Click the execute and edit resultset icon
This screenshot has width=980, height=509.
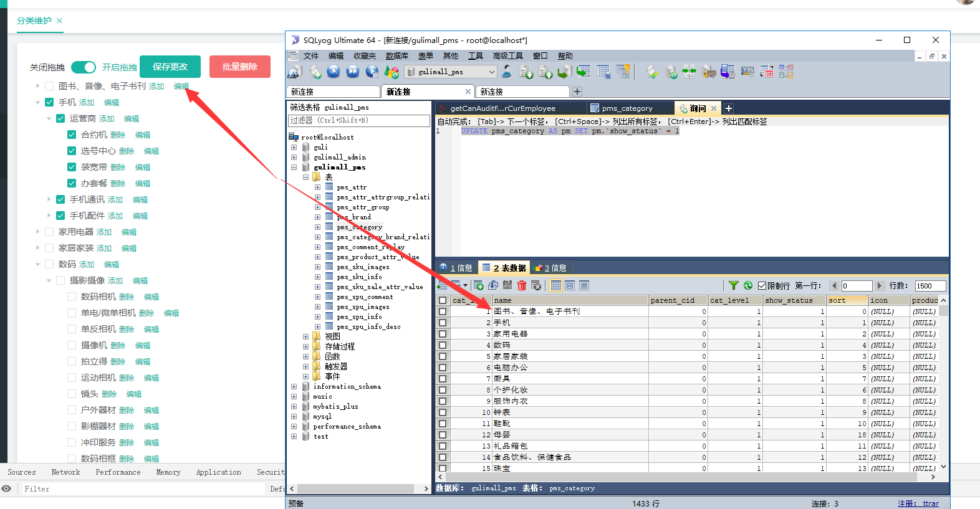tap(372, 72)
